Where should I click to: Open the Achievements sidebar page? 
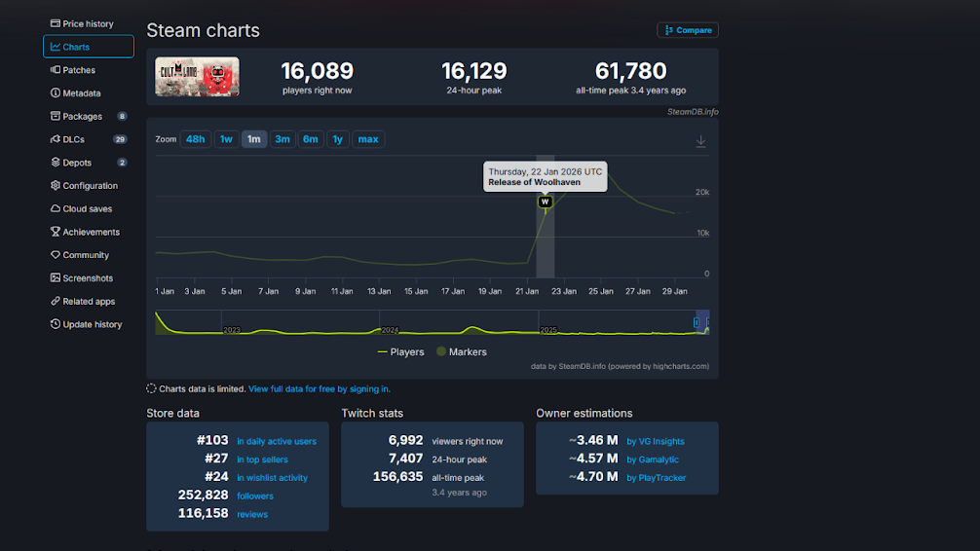point(91,232)
